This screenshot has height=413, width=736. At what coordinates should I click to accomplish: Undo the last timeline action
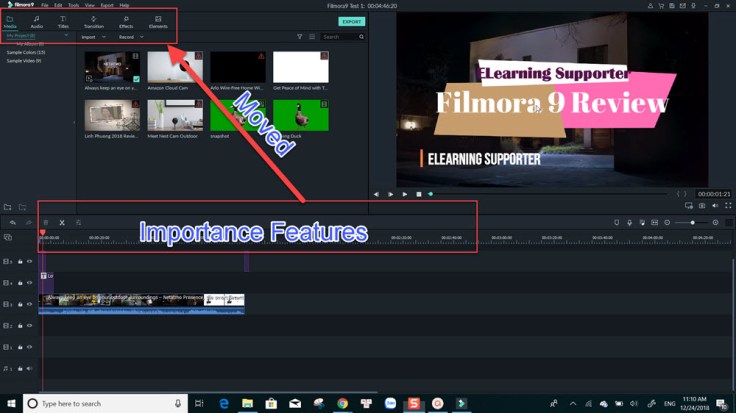pos(13,222)
